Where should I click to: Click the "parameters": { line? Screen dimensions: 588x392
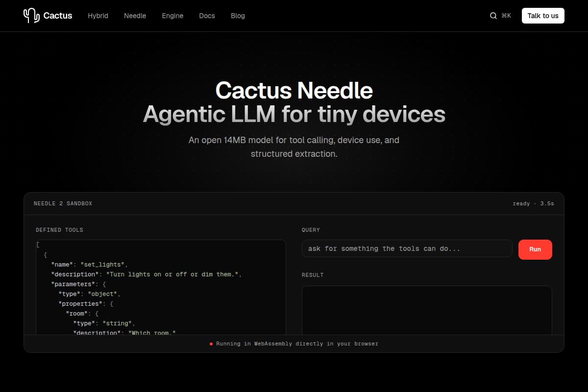[78, 284]
